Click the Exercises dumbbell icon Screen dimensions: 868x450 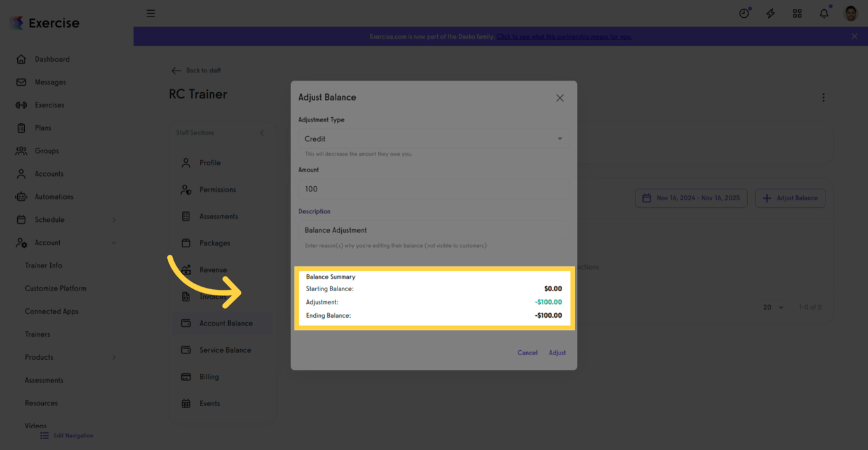(20, 104)
